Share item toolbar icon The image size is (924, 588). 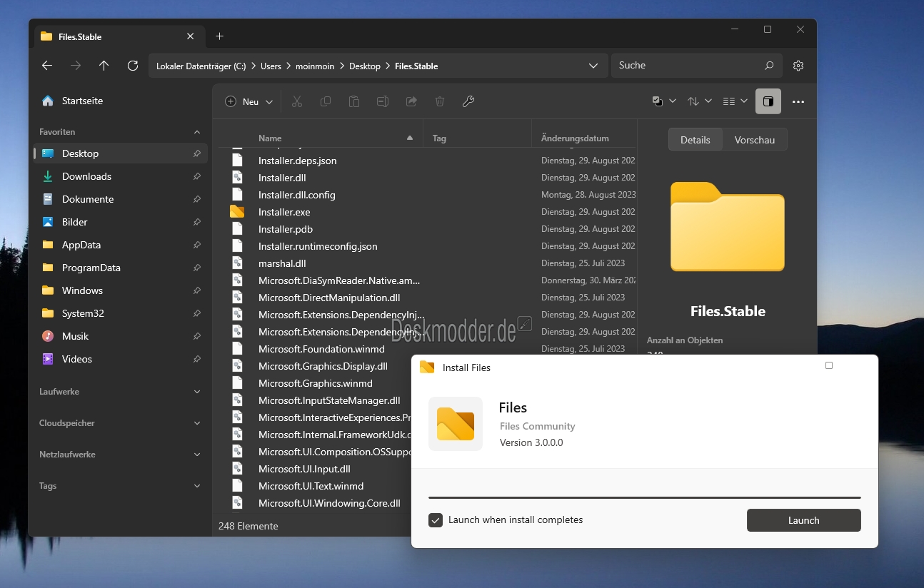[x=411, y=101]
